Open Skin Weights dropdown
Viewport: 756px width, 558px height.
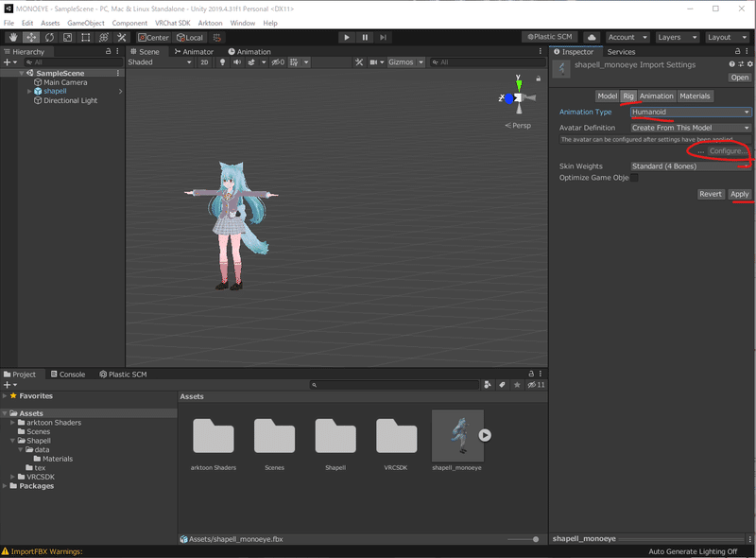coord(691,166)
